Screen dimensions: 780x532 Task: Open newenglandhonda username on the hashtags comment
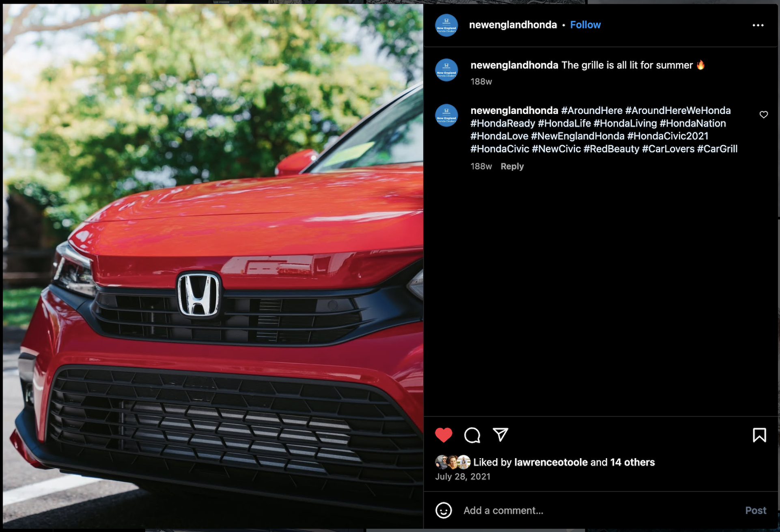pyautogui.click(x=514, y=110)
